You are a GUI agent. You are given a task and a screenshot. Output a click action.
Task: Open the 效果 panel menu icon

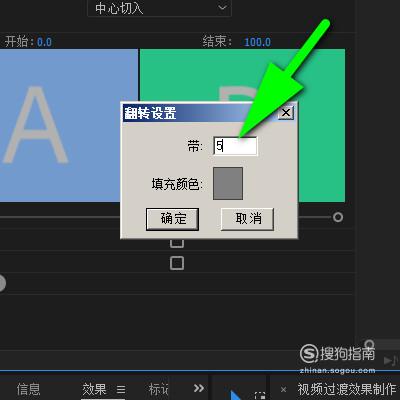(x=121, y=389)
